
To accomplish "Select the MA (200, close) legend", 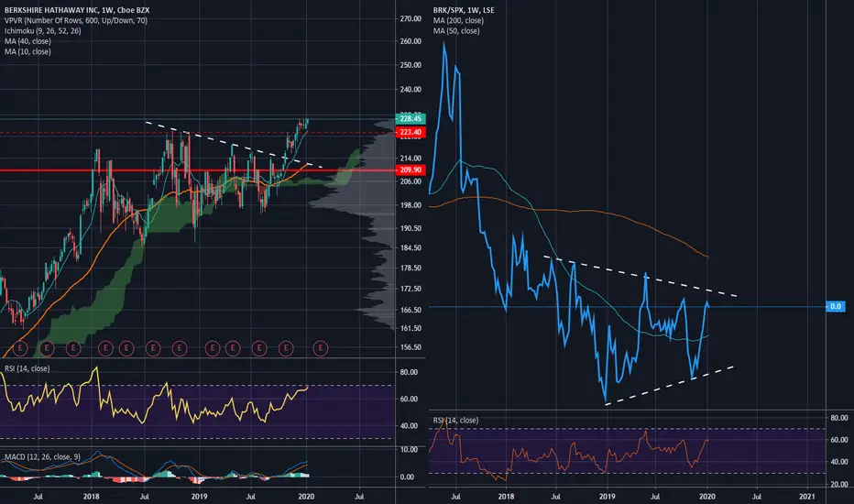I will click(458, 20).
